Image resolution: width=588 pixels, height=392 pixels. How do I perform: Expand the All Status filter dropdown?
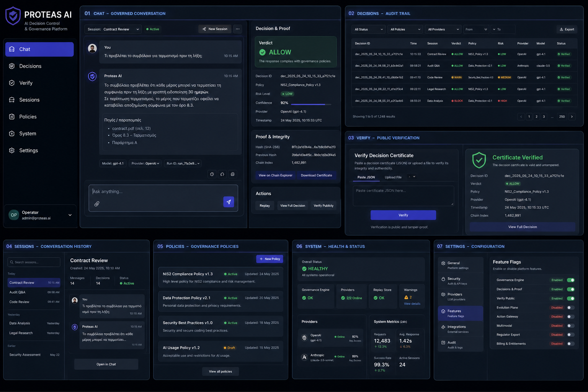368,29
